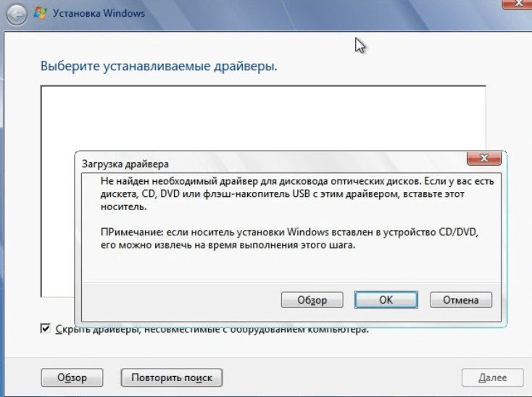Click heading Выберите устанавливаемые драйверы
The image size is (532, 397).
[x=159, y=66]
